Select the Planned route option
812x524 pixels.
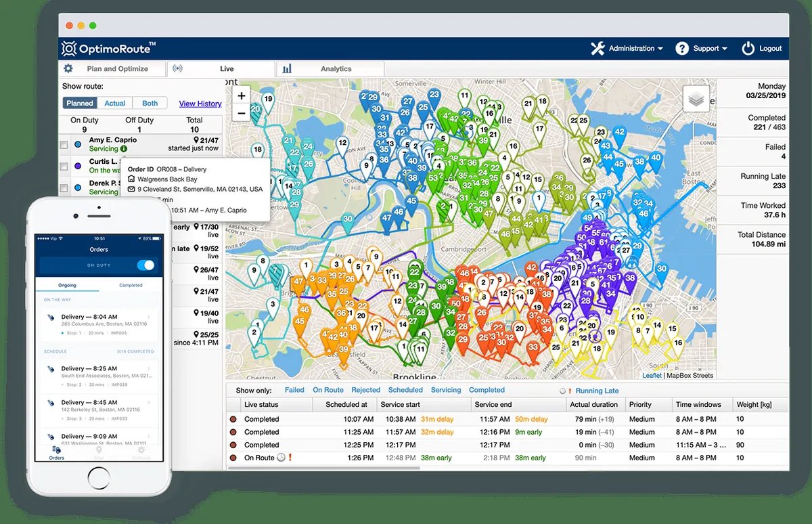(80, 104)
